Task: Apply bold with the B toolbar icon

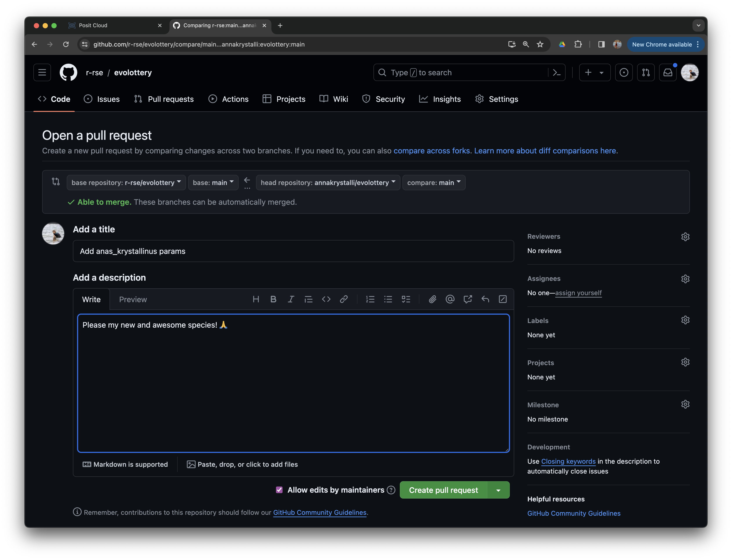Action: click(x=273, y=299)
